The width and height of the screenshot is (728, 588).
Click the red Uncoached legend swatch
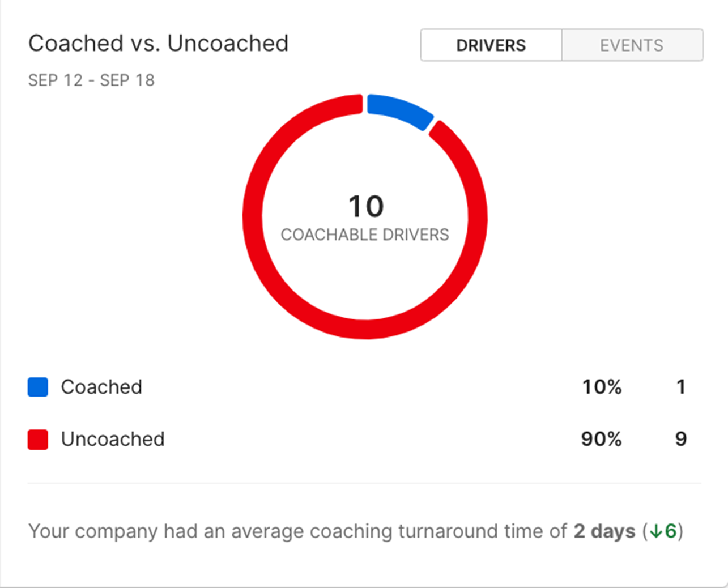38,440
